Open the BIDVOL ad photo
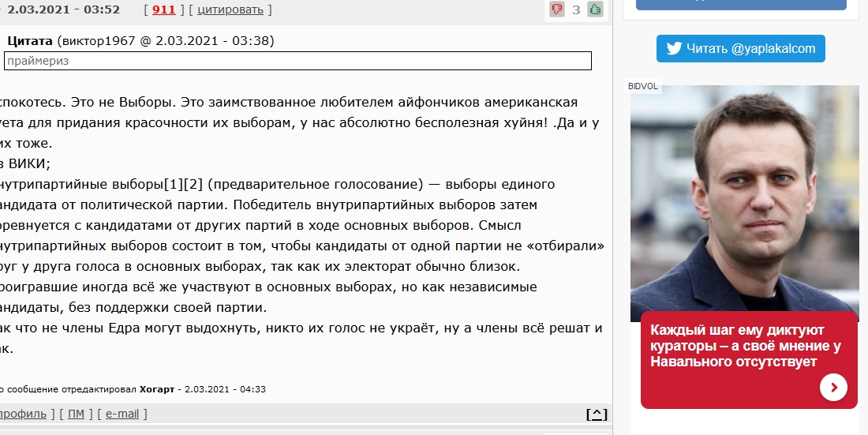The height and width of the screenshot is (435, 868). 745,203
